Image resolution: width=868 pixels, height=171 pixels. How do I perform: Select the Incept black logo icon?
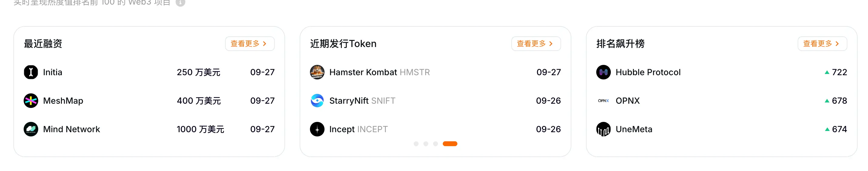pos(317,129)
